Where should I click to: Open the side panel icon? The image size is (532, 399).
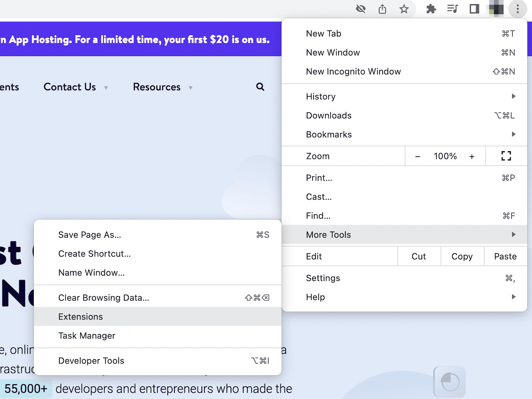click(474, 8)
